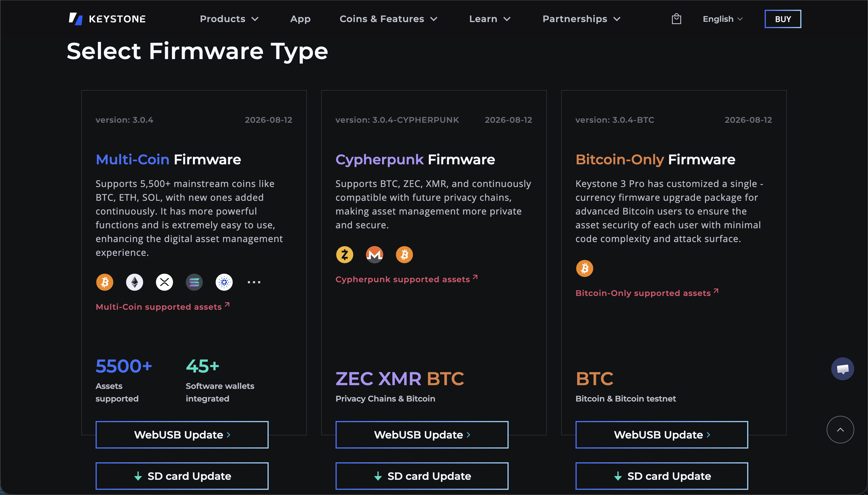
Task: Click the scroll-to-top arrow circle
Action: [x=840, y=429]
